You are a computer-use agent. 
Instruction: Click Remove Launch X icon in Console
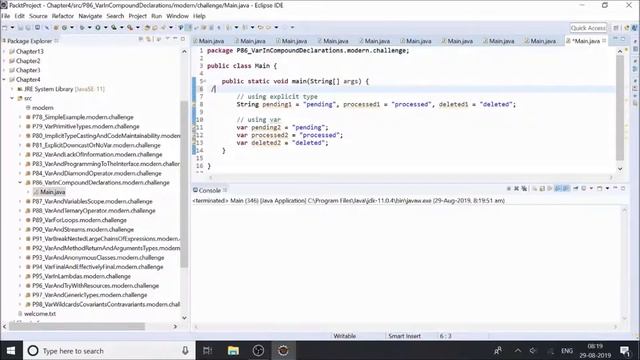coord(516,189)
